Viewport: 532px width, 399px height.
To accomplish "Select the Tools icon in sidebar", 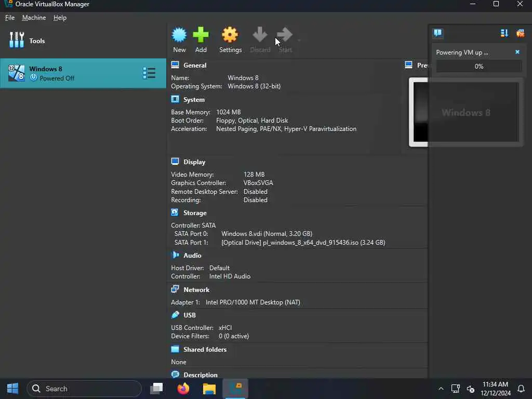I will tap(16, 40).
